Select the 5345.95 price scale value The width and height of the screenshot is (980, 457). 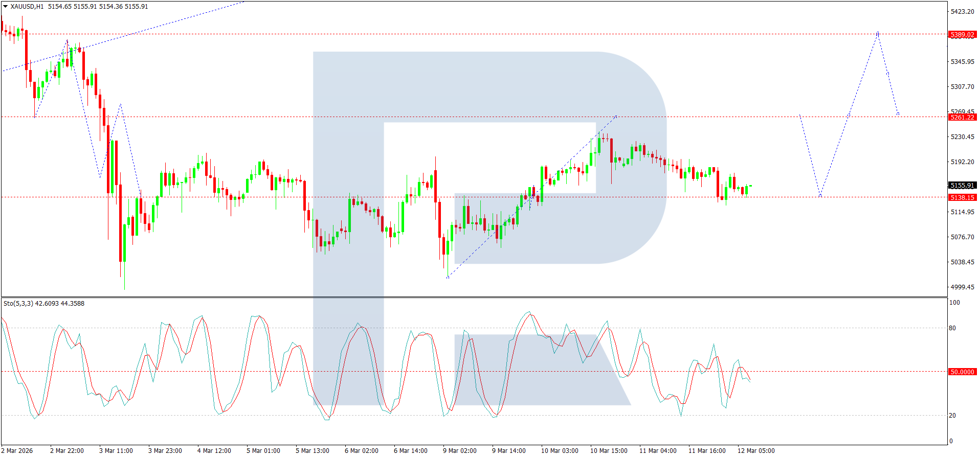tap(962, 62)
